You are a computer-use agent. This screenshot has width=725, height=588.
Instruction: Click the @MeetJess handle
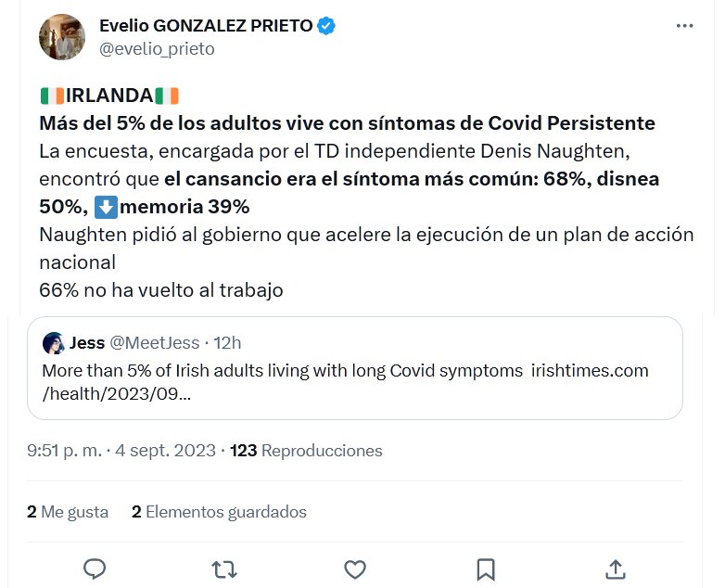click(155, 343)
